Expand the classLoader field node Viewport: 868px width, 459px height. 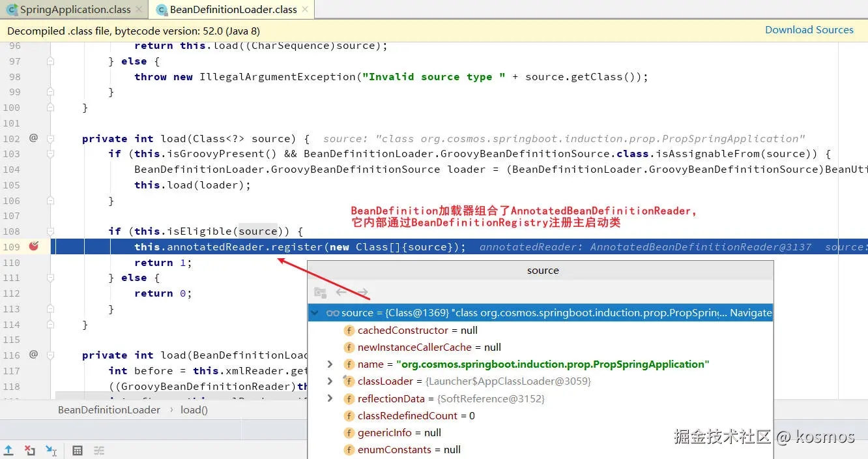(x=330, y=381)
